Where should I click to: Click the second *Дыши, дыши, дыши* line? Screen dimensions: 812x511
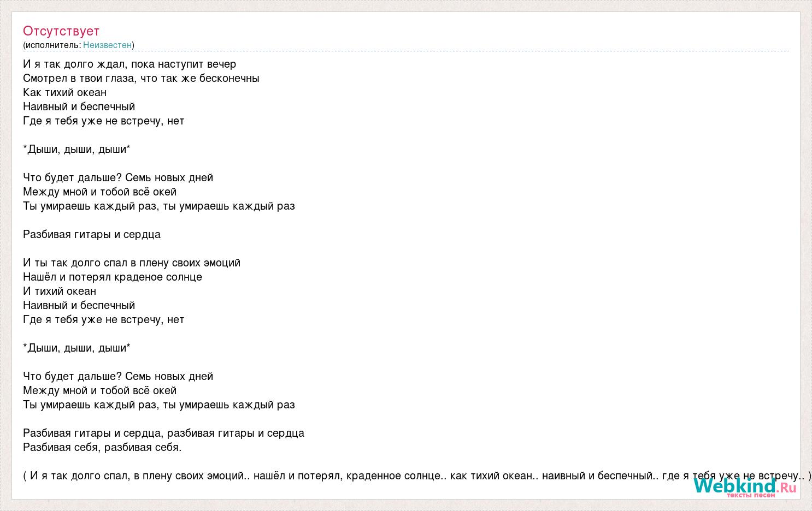pyautogui.click(x=77, y=348)
